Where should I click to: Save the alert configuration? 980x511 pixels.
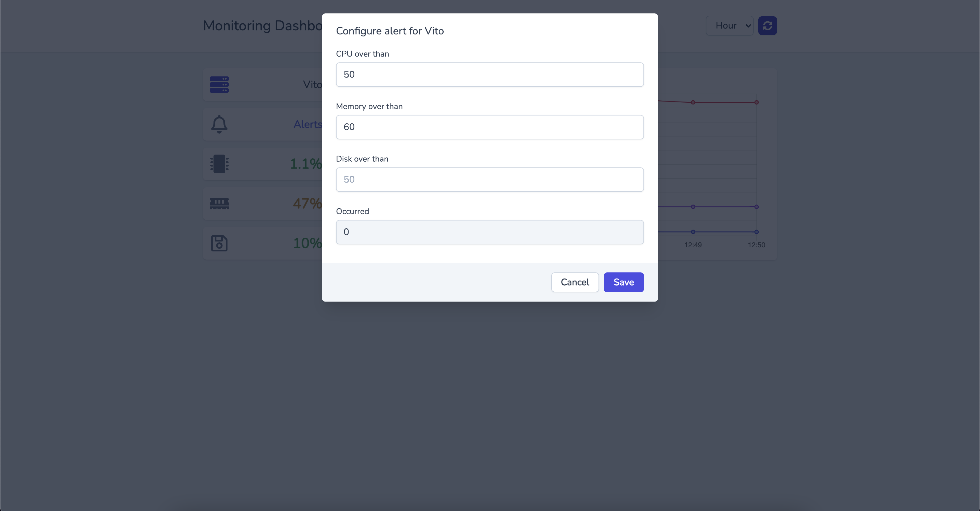(623, 282)
